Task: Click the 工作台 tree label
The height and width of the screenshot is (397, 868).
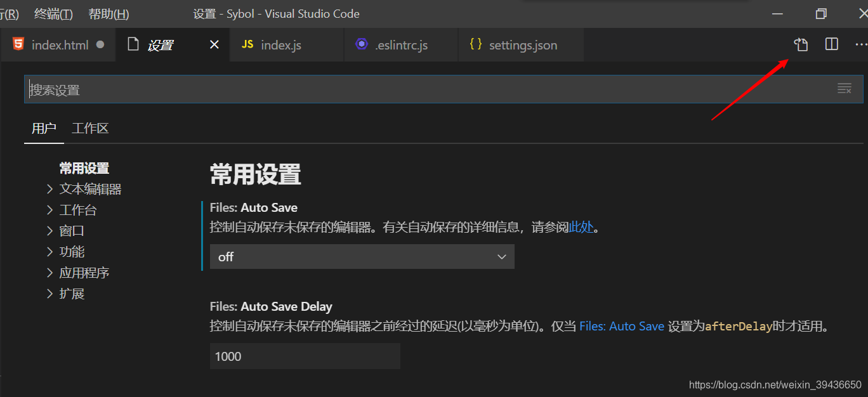Action: click(x=78, y=210)
